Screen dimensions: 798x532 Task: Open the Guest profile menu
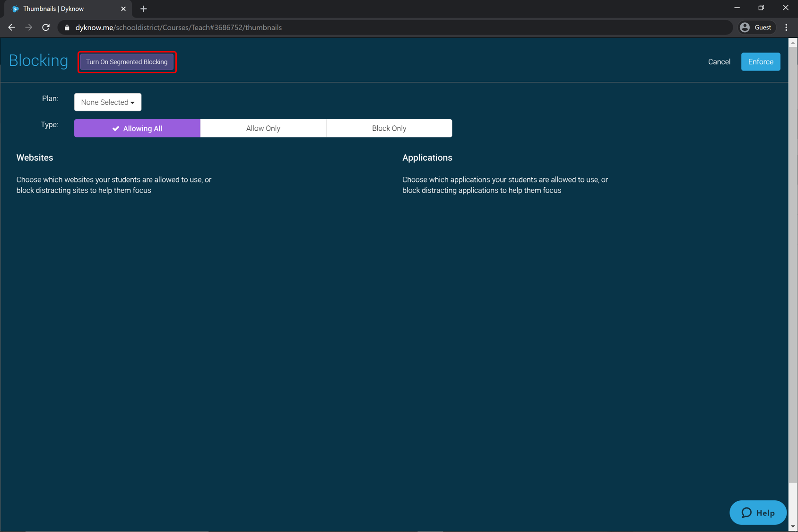click(x=756, y=27)
